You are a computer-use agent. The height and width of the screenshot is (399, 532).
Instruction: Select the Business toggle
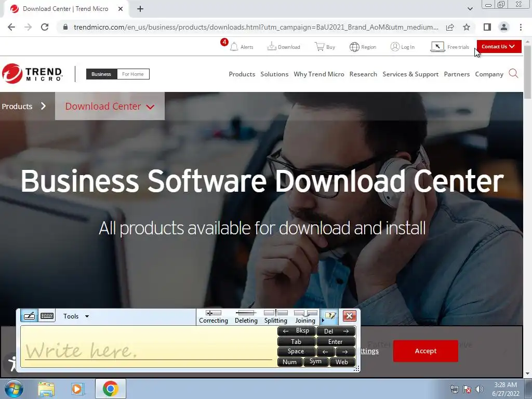[101, 74]
